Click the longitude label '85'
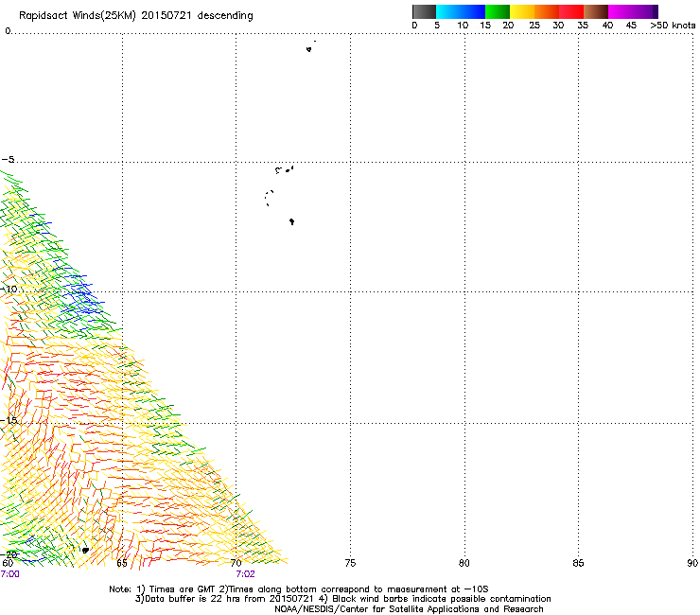700x615 pixels. 578,563
